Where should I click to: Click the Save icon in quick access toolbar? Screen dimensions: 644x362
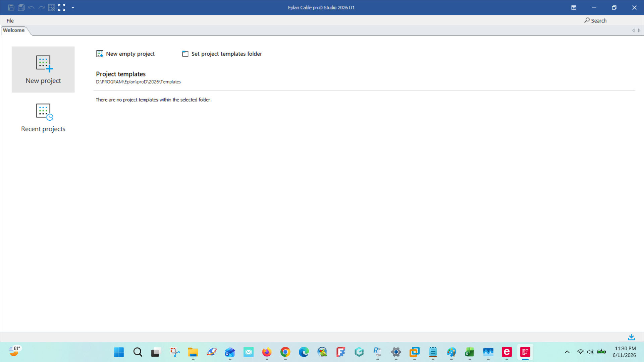click(11, 7)
